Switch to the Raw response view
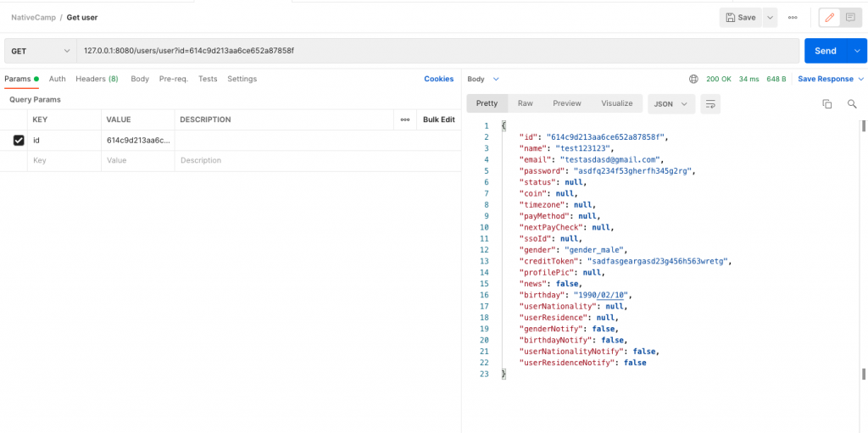 point(526,103)
